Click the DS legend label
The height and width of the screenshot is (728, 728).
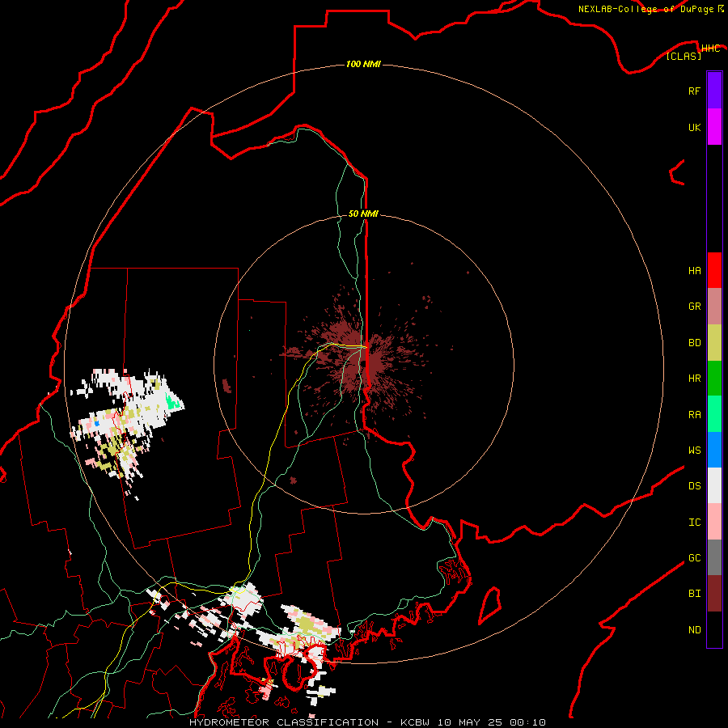(x=694, y=486)
